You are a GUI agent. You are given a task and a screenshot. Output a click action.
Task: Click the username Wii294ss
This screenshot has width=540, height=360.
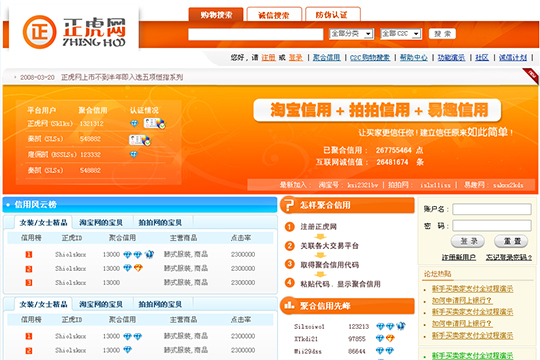[x=308, y=351]
